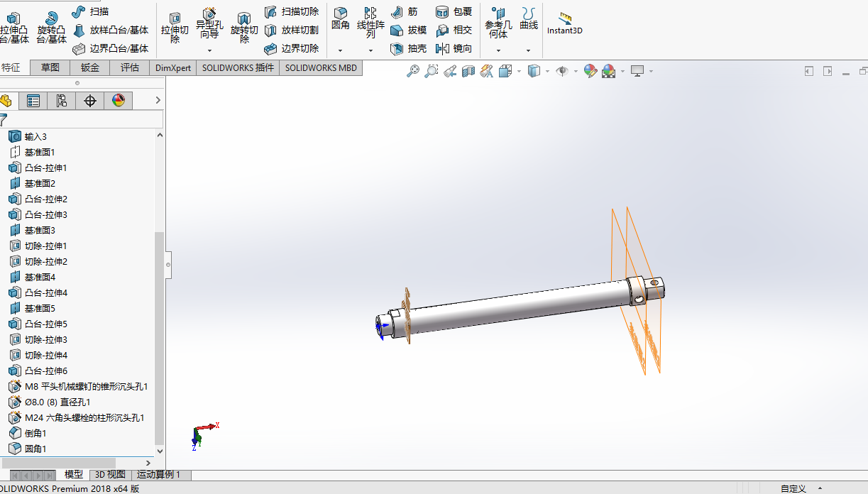Open dropdown arrow under 异型孔向导
868x494 pixels.
click(209, 50)
